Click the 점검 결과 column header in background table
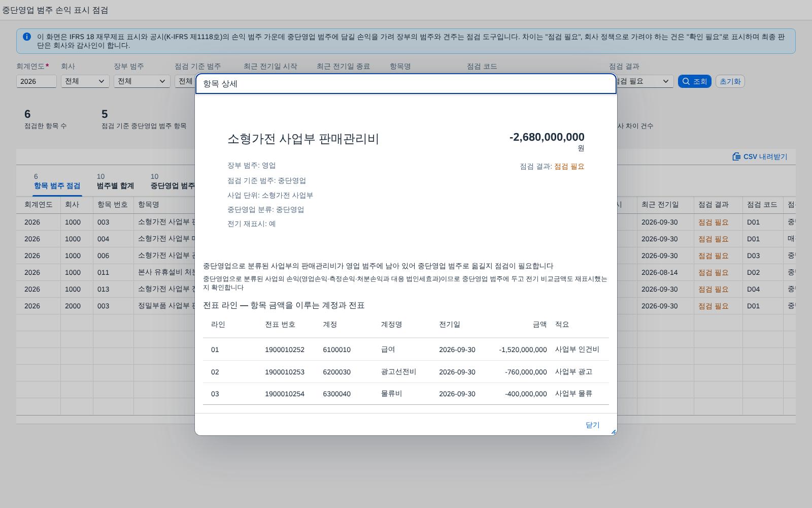This screenshot has height=508, width=812. 713,204
